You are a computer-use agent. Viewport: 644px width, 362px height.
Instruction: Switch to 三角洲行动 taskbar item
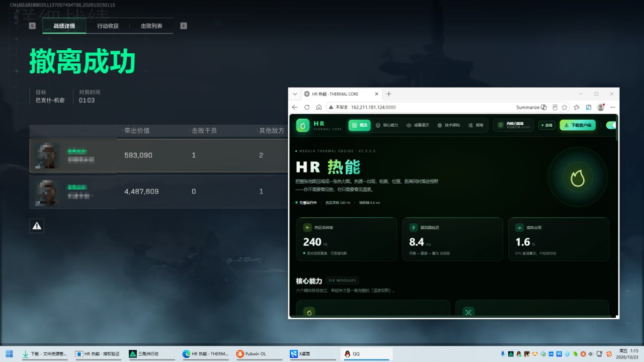tap(151, 354)
